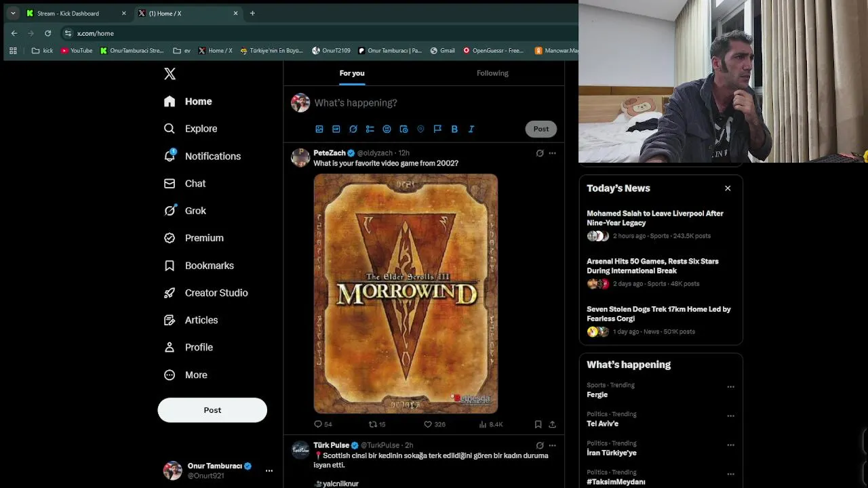868x488 pixels.
Task: Click the Grok icon on Türk Pulse post
Action: click(540, 445)
